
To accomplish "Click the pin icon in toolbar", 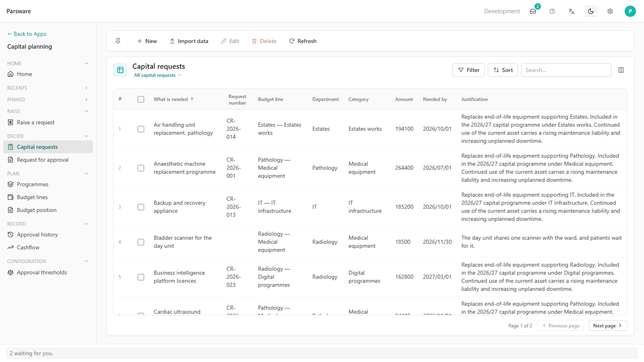I will (118, 41).
